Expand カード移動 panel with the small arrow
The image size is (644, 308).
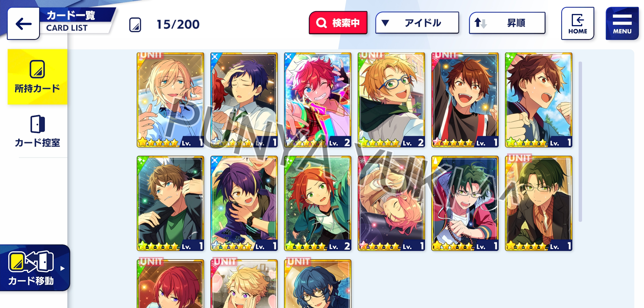(63, 268)
